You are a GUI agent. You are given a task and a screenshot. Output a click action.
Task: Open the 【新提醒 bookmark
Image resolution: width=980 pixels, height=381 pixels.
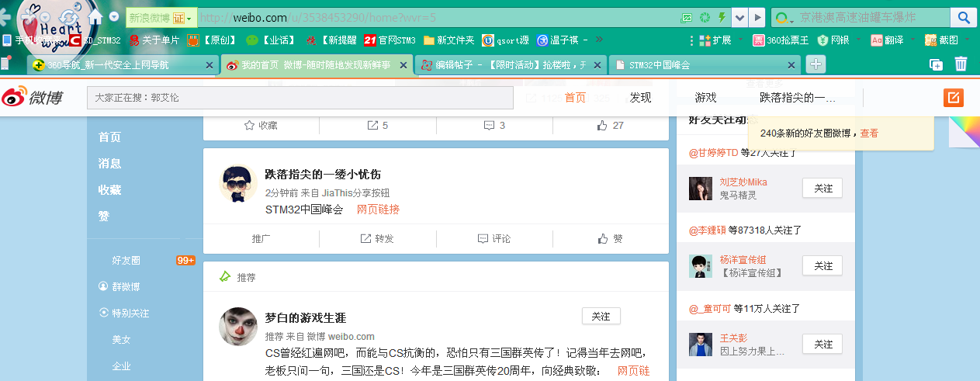[331, 40]
